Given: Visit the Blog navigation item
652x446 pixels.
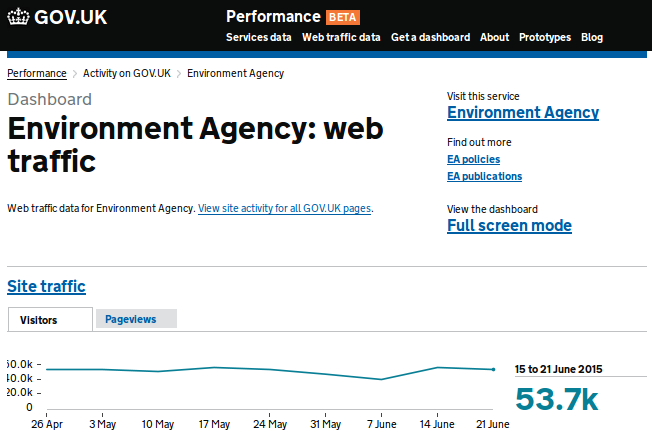Looking at the screenshot, I should [x=592, y=37].
